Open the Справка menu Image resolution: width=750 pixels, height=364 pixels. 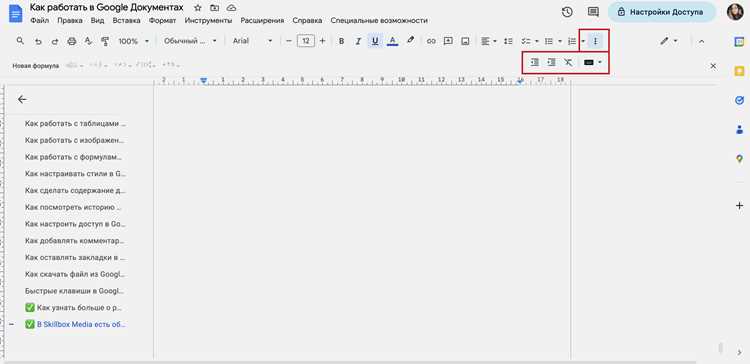(x=307, y=21)
